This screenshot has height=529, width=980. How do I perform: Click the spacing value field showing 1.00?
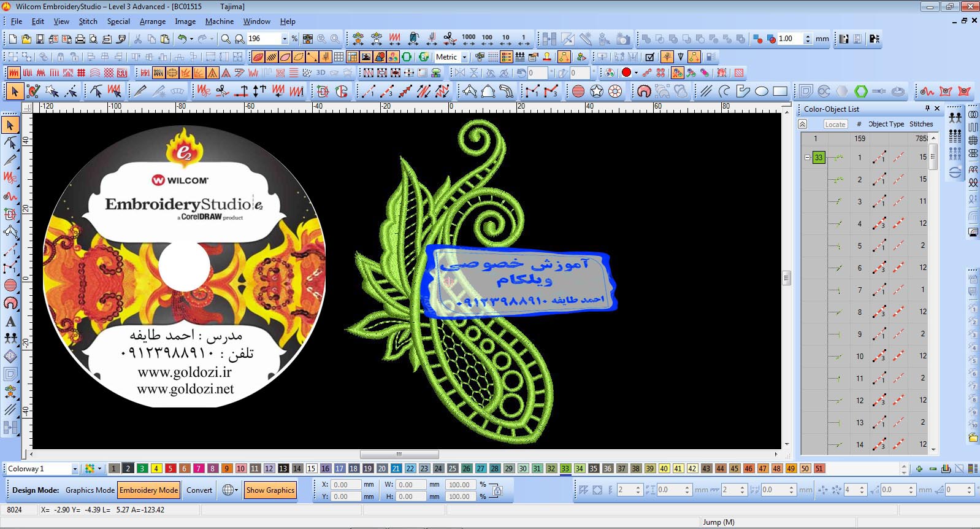790,39
